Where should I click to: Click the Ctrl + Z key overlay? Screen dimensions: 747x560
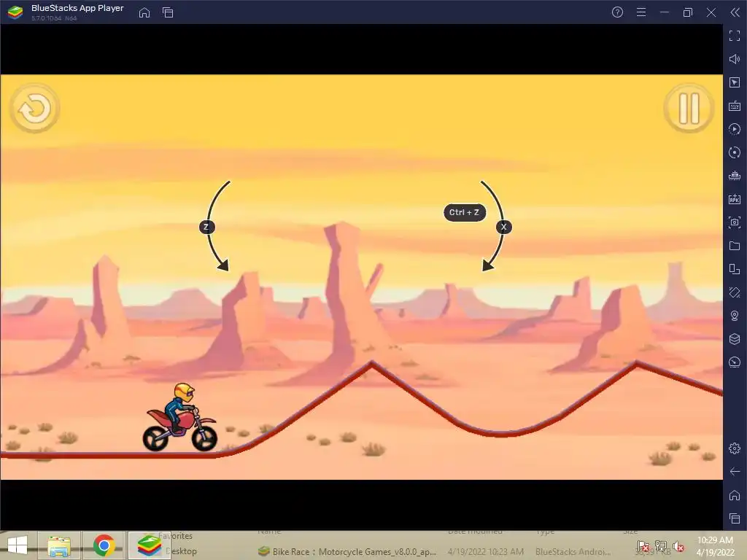[x=465, y=212]
